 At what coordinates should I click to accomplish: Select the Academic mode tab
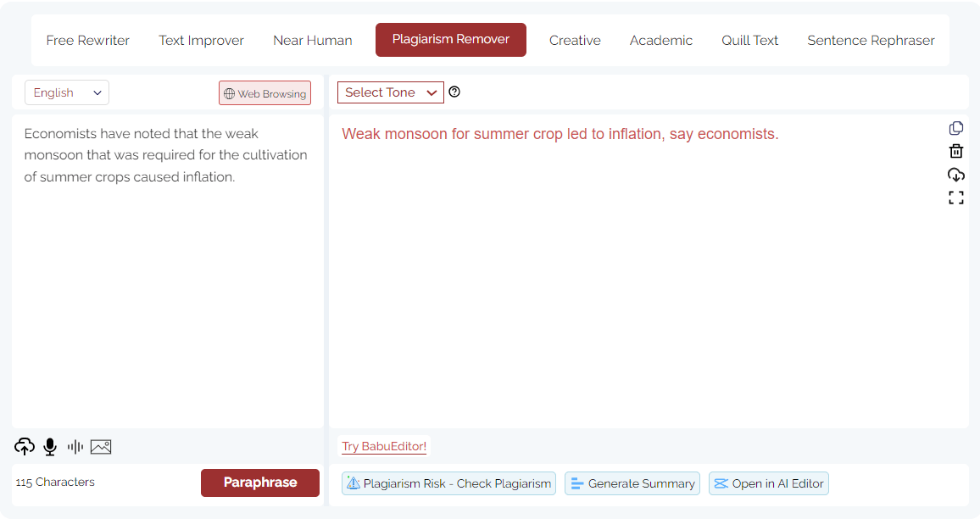point(660,40)
